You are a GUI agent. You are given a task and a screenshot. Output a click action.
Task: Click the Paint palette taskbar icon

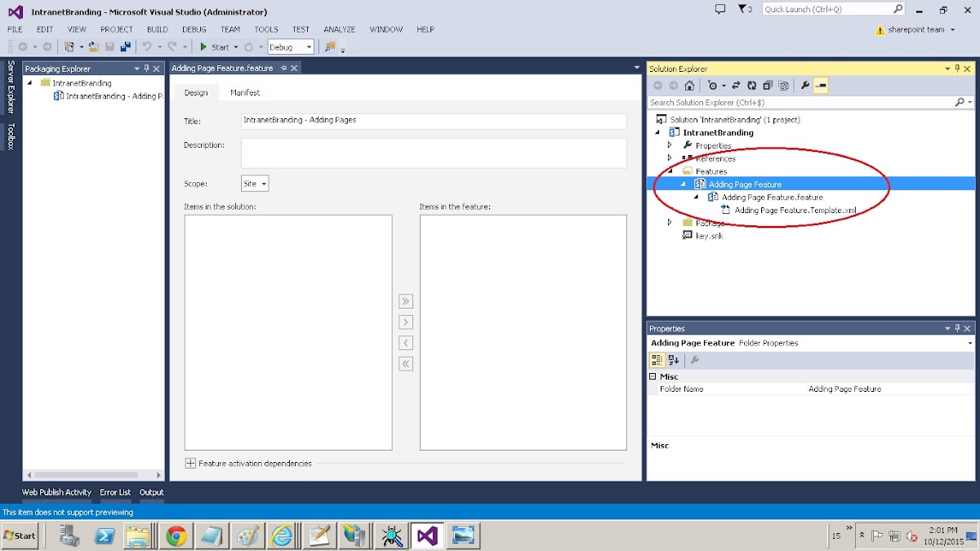pos(247,535)
